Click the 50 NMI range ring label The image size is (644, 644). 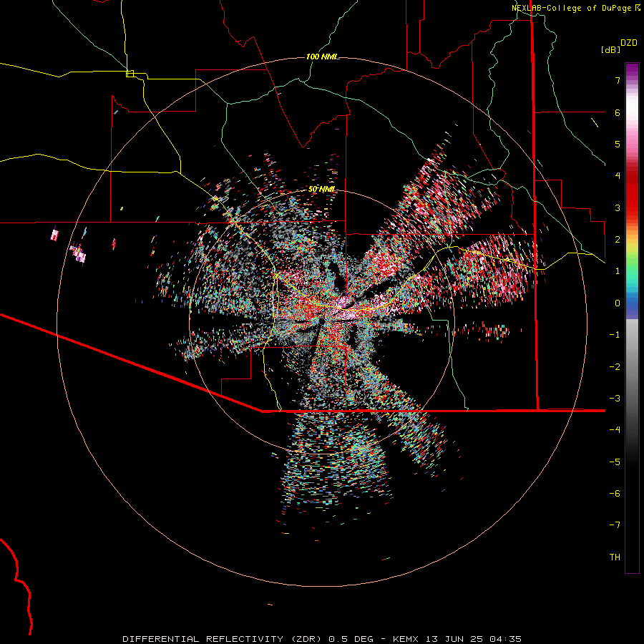point(321,189)
